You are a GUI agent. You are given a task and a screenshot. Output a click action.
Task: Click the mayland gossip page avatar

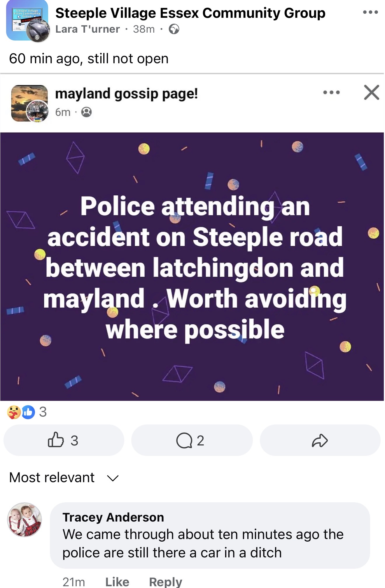pos(29,103)
